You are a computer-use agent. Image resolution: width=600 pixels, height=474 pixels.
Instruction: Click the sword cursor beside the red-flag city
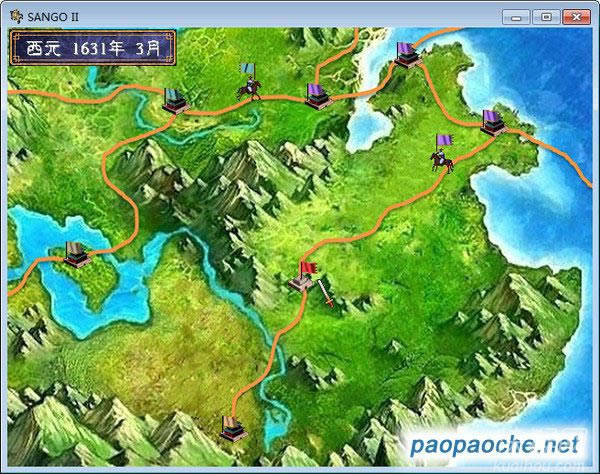[x=324, y=293]
